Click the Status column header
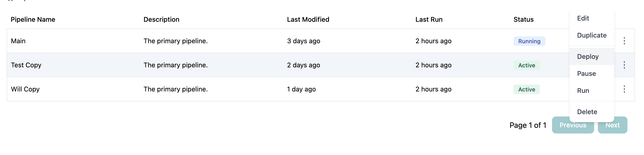Screen dimensions: 644x155 pyautogui.click(x=523, y=19)
